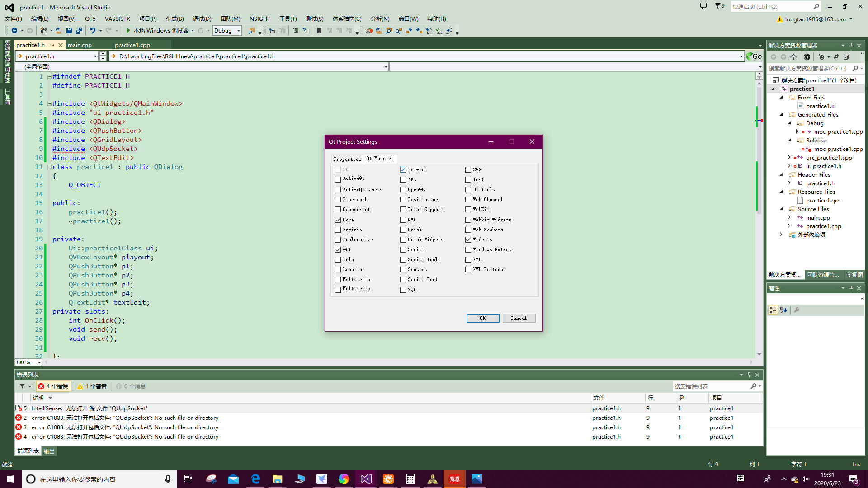This screenshot has width=868, height=488.
Task: Uncheck the Network module checkbox
Action: (x=403, y=170)
